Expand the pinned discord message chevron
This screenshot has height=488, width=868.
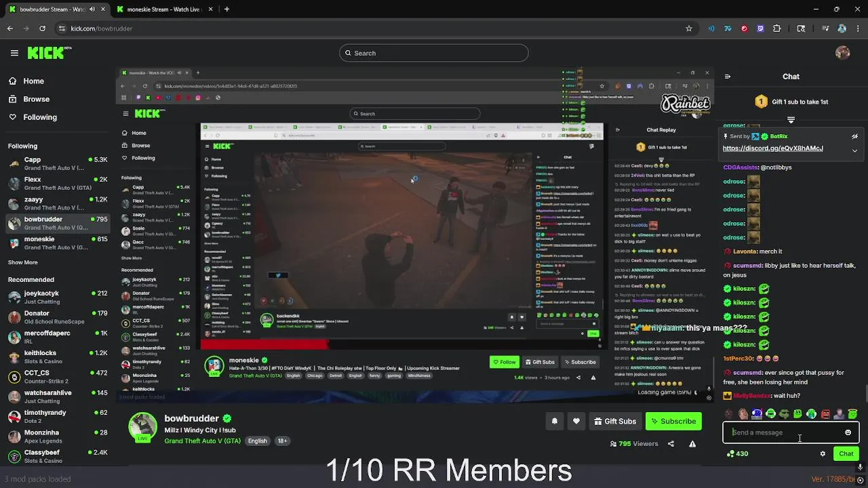854,150
